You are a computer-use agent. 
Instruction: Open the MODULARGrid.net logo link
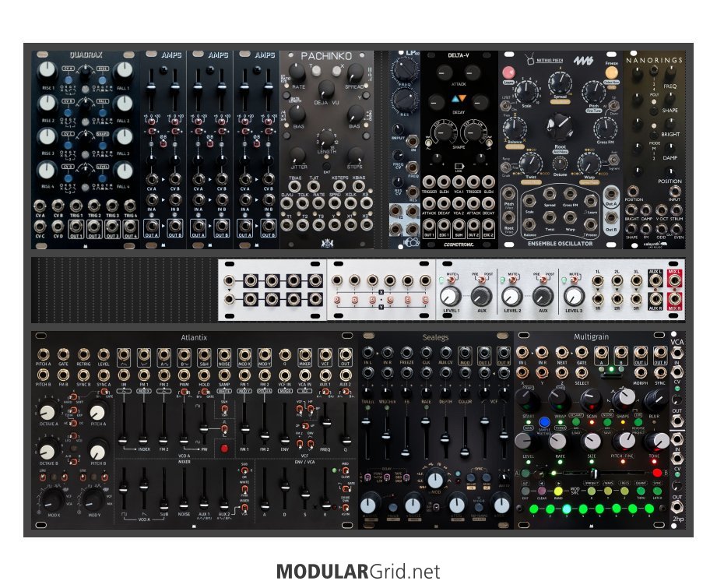358,572
